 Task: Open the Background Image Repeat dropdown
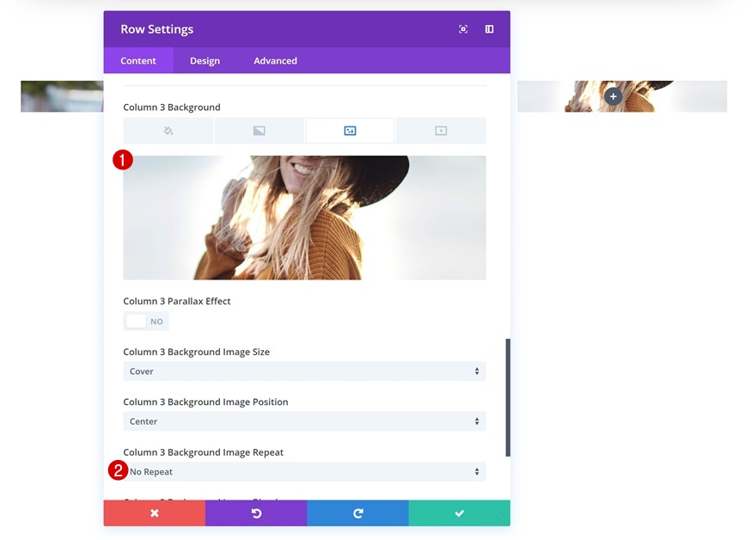tap(304, 471)
